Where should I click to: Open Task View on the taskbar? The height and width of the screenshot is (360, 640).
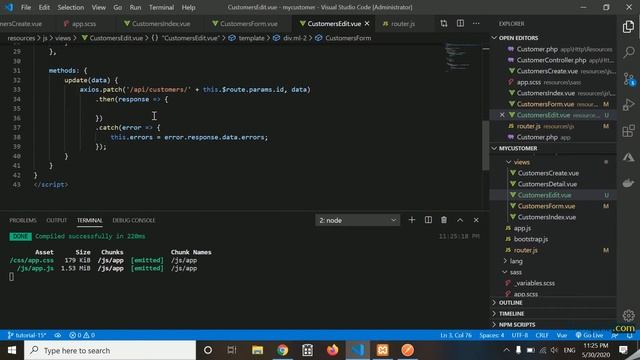tap(232, 350)
